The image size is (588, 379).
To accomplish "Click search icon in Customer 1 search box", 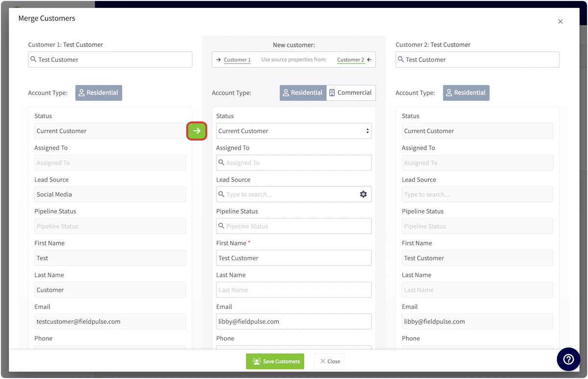I will click(33, 59).
